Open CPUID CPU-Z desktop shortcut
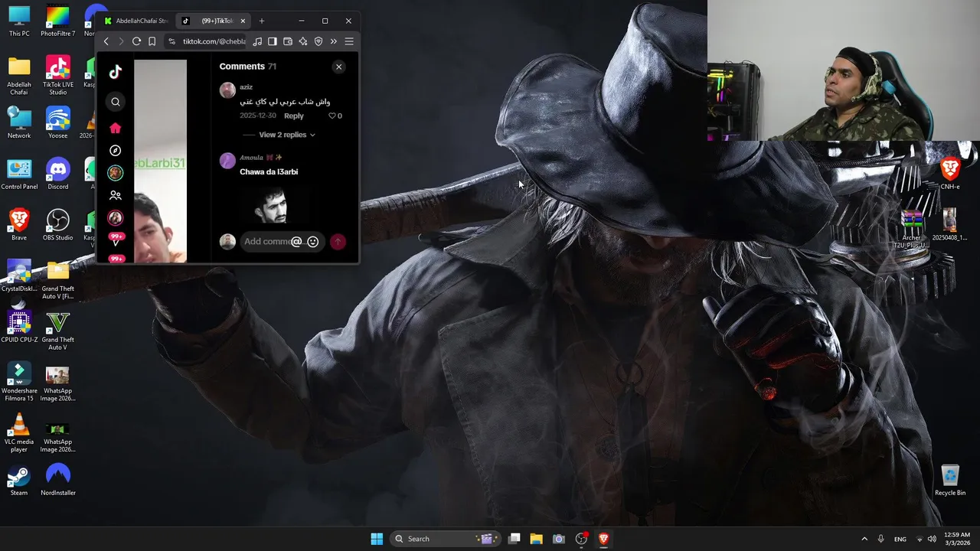 [x=19, y=327]
